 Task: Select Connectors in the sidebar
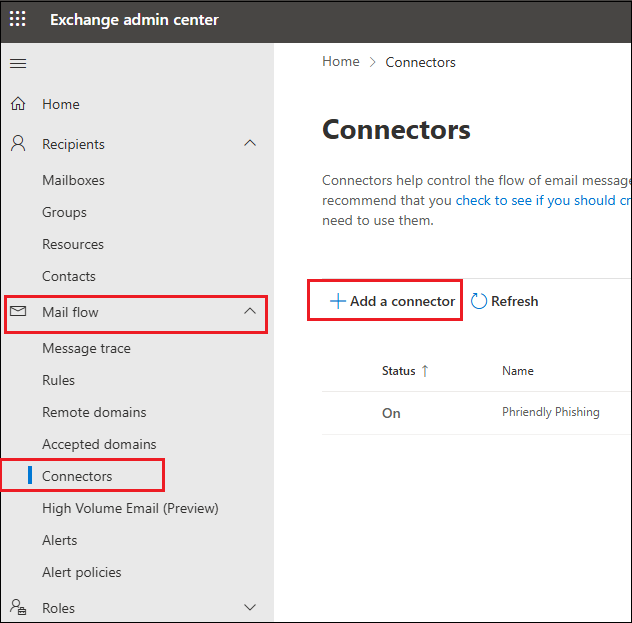(77, 476)
